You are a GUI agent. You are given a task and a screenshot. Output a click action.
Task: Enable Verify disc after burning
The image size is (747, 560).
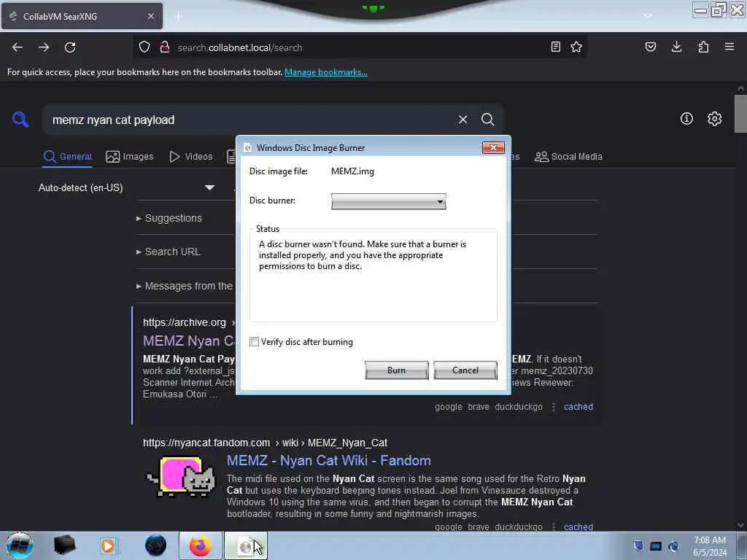coord(255,342)
